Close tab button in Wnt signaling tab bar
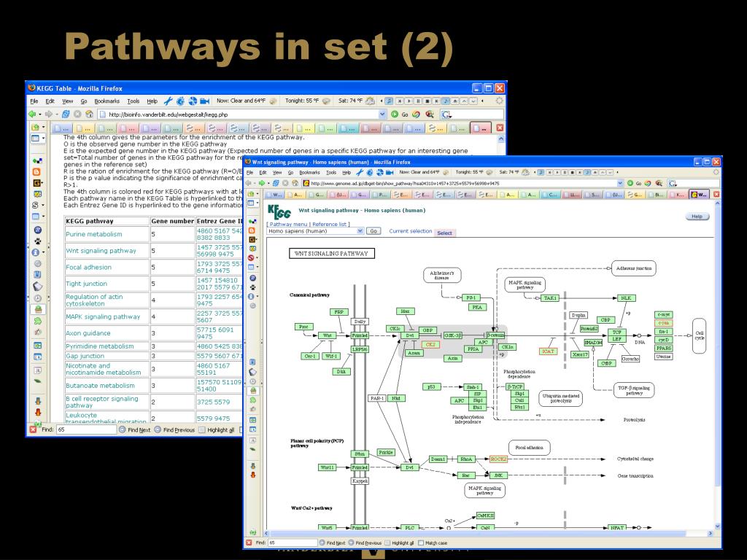The height and width of the screenshot is (560, 747). click(x=716, y=194)
